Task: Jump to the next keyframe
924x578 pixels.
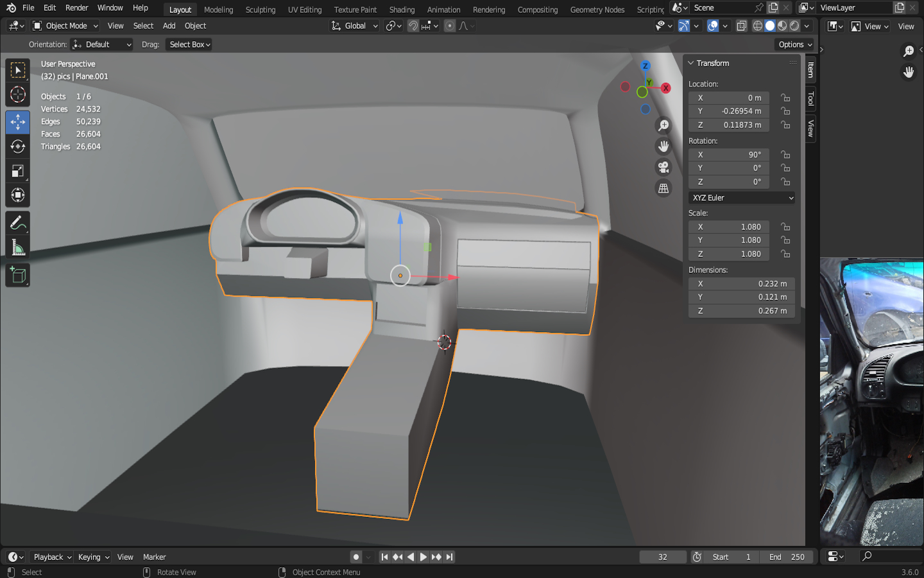Action: (x=436, y=557)
